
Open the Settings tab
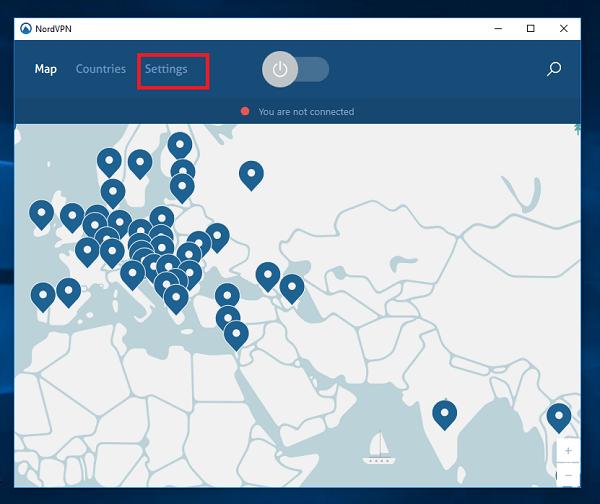click(166, 69)
